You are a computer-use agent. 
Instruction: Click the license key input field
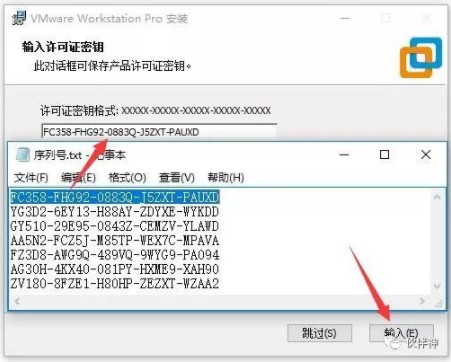159,132
